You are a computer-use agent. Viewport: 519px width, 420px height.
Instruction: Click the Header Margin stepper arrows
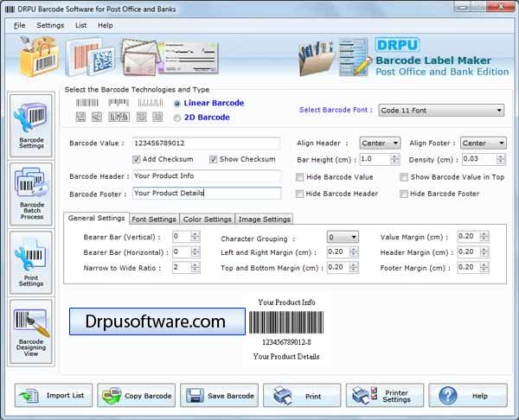[484, 252]
